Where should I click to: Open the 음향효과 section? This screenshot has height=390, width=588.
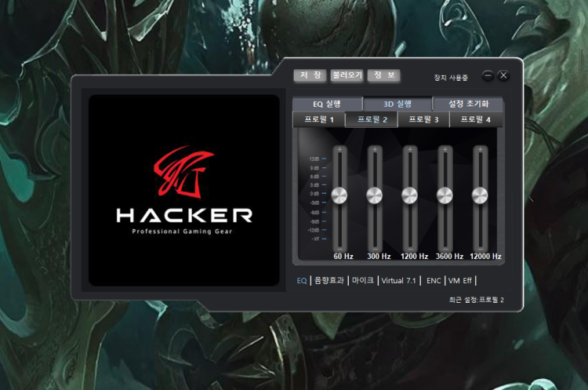pyautogui.click(x=328, y=280)
